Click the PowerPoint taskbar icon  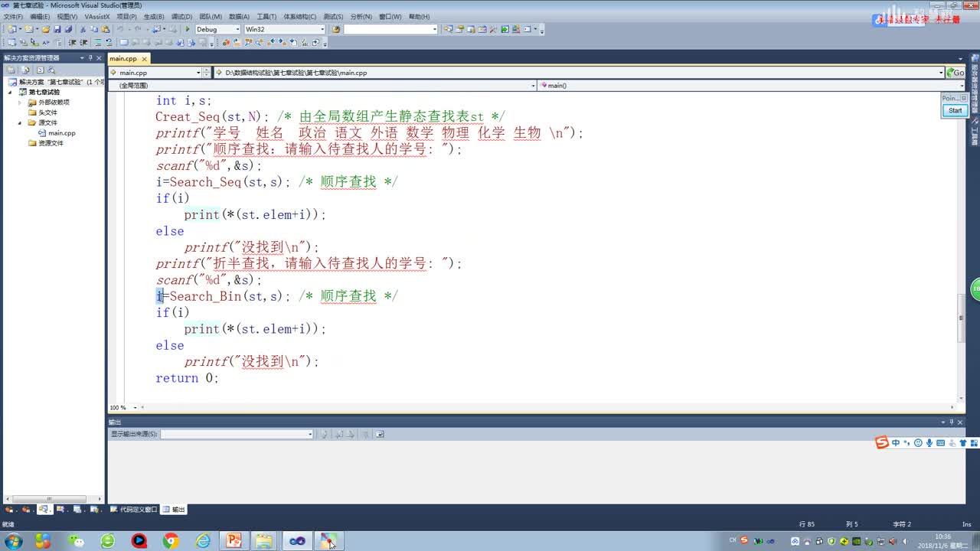pos(234,541)
